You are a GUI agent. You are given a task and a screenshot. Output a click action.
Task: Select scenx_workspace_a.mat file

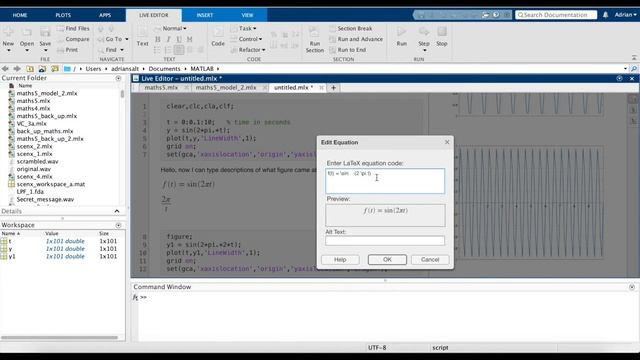pos(51,184)
